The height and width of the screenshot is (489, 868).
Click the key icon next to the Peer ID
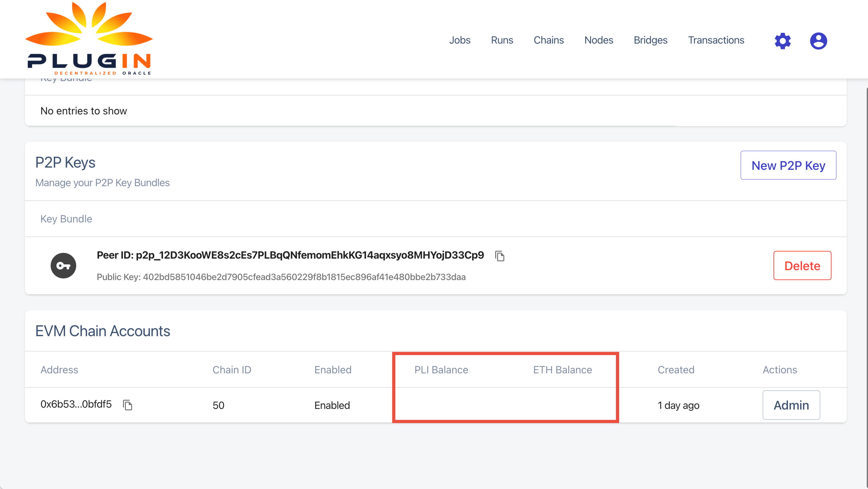click(x=63, y=266)
